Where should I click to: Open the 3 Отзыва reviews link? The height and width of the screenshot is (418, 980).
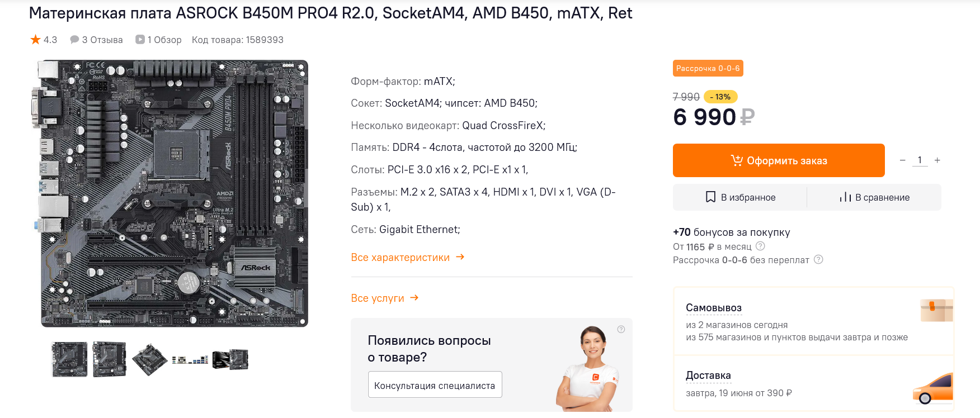tap(96, 40)
